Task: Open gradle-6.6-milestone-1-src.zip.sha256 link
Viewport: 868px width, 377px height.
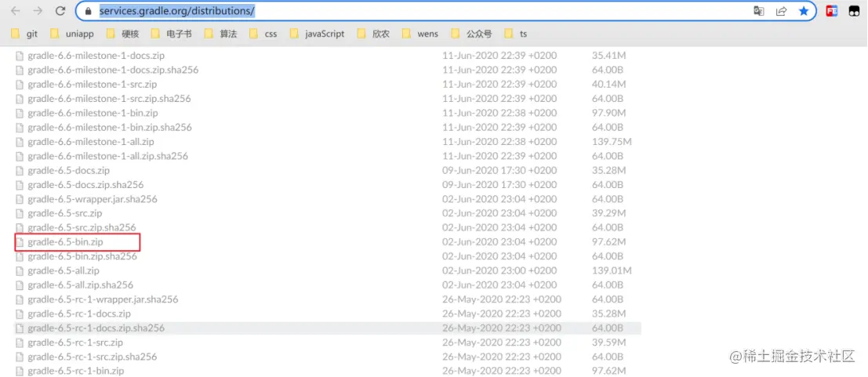Action: coord(109,99)
